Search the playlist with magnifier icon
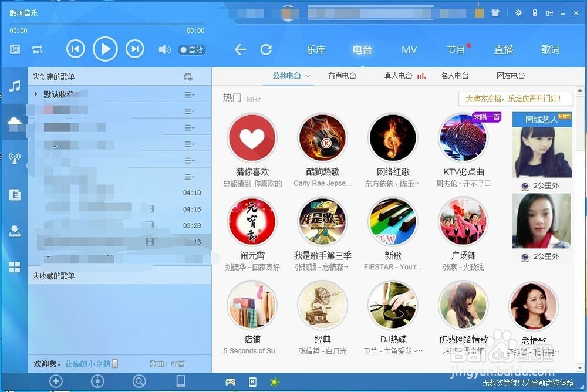This screenshot has width=587, height=392. tap(139, 381)
